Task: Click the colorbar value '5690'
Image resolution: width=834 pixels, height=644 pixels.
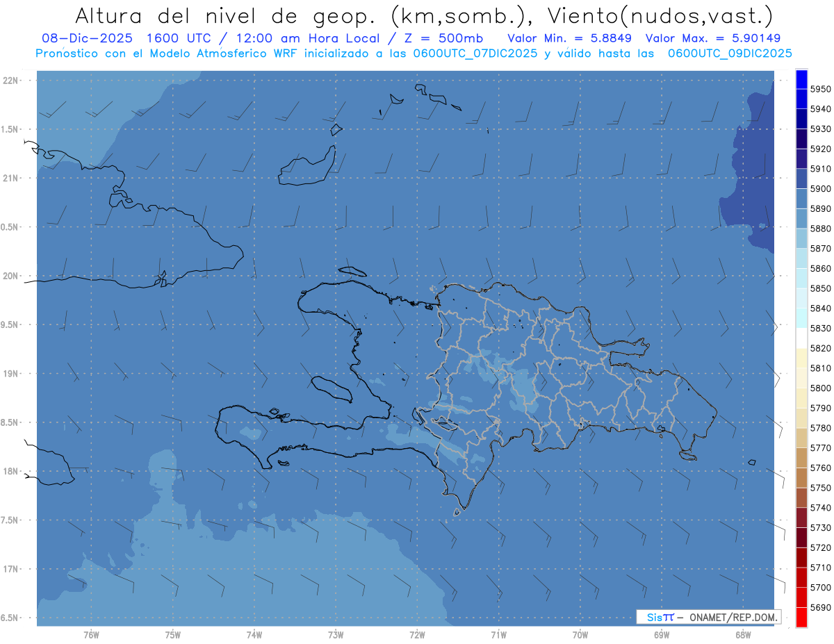Action: [x=820, y=607]
